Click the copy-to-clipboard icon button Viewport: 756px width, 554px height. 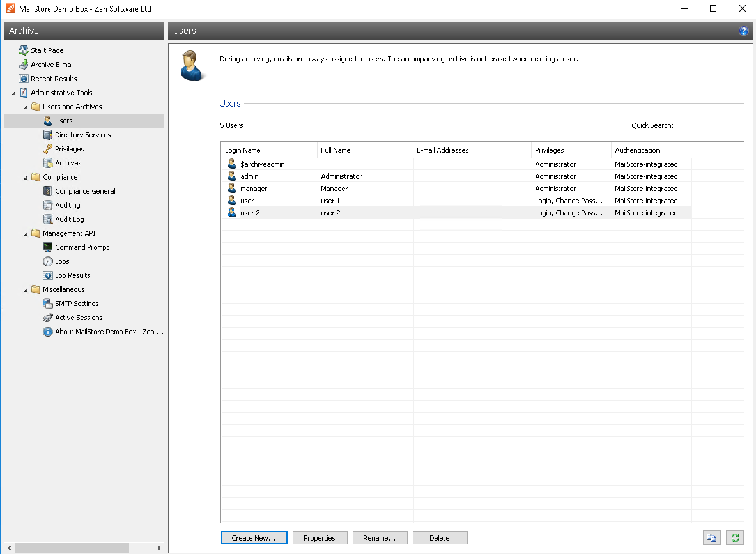pyautogui.click(x=712, y=537)
